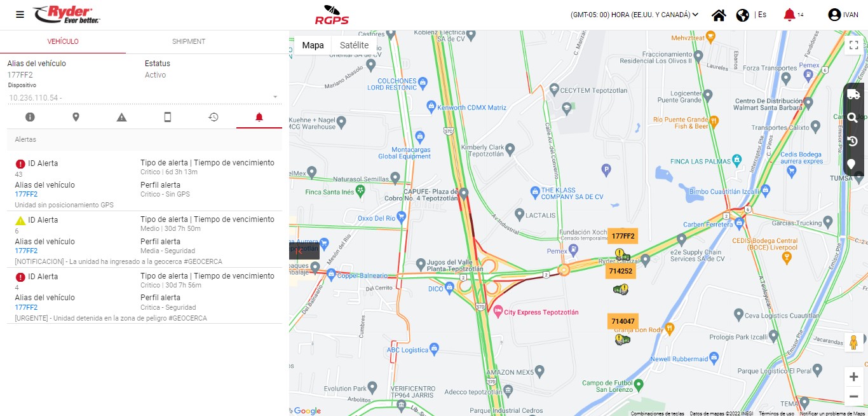Screen dimensions: 868x416
Task: Open the history clock tab icon
Action: click(x=214, y=117)
